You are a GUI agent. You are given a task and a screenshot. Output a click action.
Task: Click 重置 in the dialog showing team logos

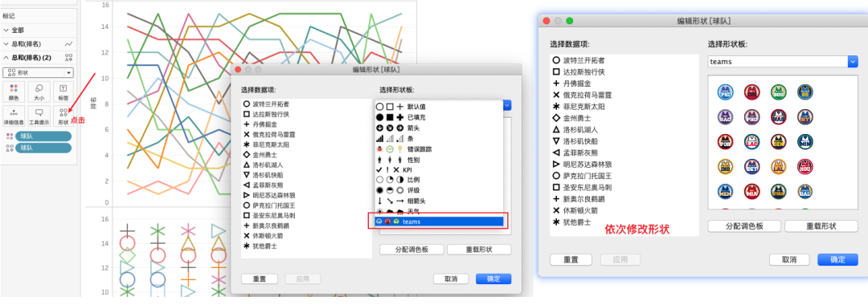[571, 260]
